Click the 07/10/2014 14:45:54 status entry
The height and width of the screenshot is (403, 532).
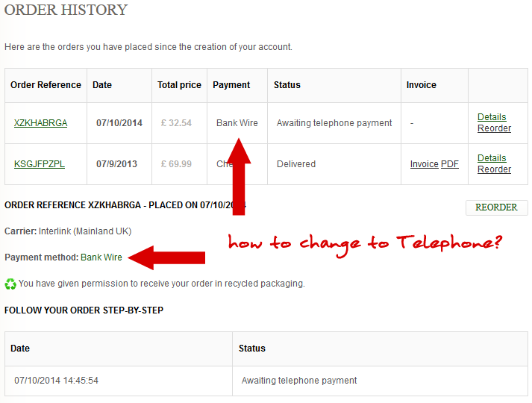[56, 381]
